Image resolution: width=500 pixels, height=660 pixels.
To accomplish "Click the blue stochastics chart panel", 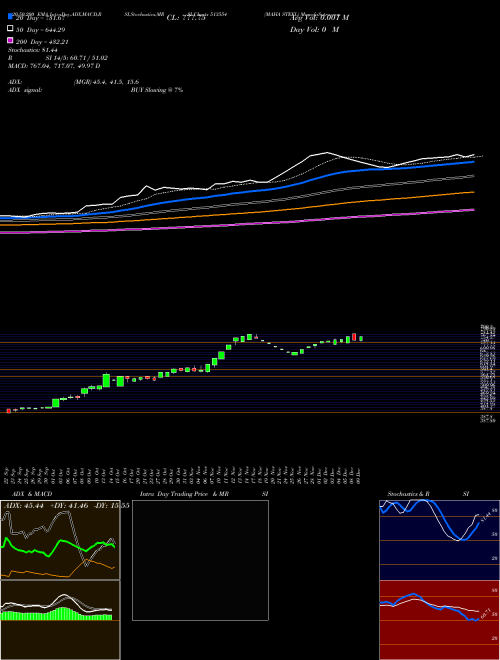I will (x=439, y=540).
